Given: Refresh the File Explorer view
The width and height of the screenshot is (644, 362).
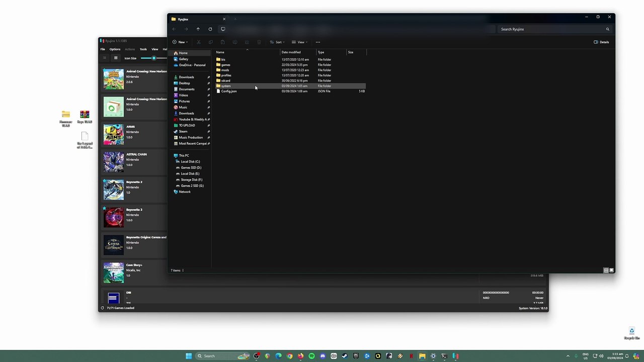Looking at the screenshot, I should 210,29.
